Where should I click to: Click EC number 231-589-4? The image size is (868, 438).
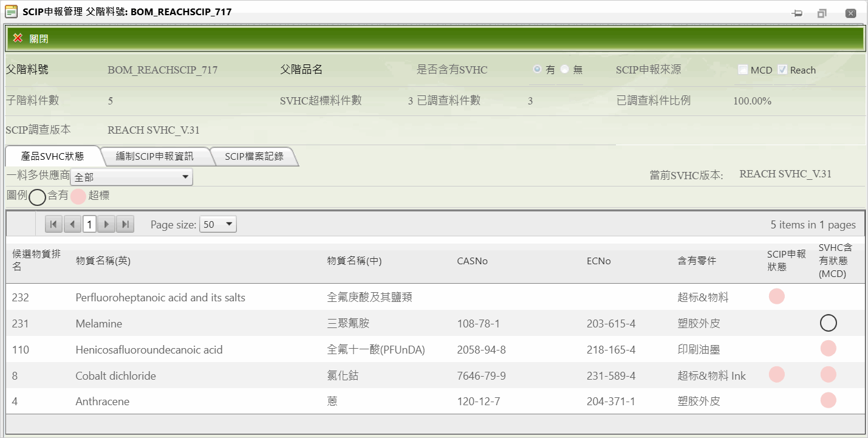click(611, 376)
